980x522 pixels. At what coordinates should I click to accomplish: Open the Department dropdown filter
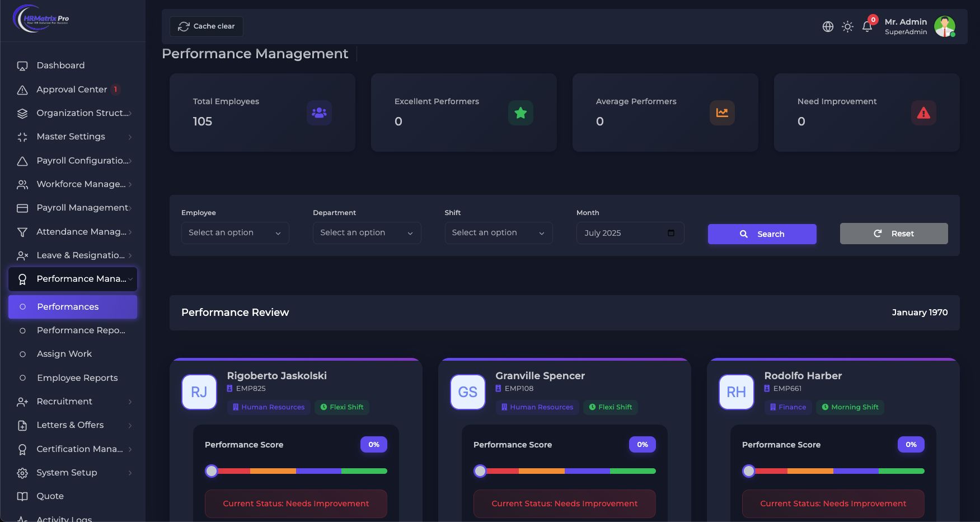coord(367,233)
